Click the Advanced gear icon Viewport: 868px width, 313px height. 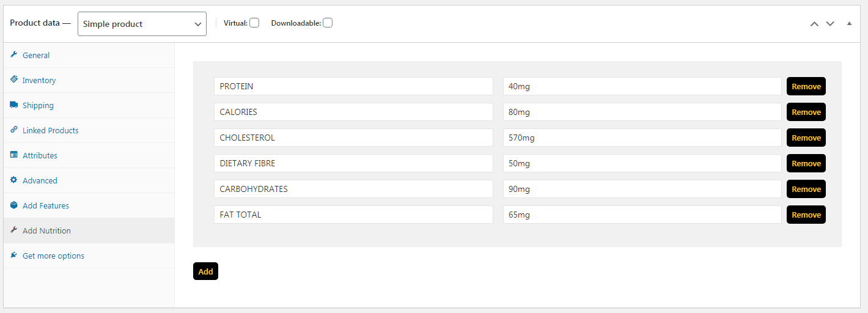pyautogui.click(x=14, y=180)
